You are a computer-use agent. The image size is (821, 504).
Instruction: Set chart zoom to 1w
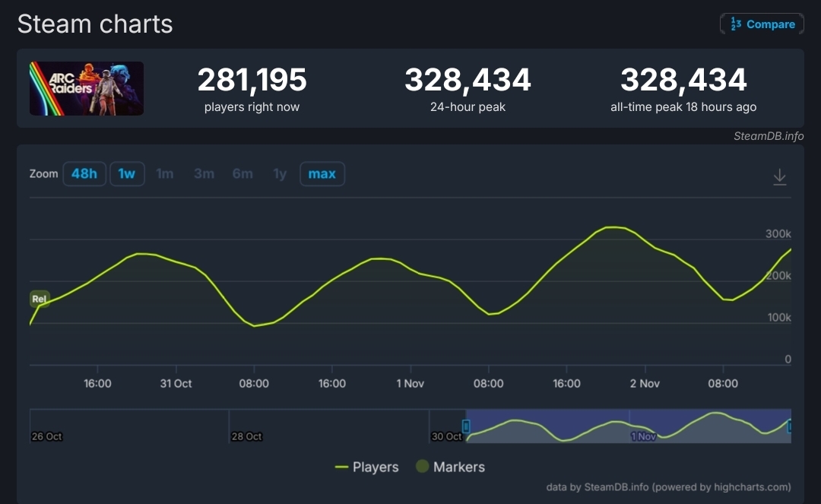pos(127,174)
